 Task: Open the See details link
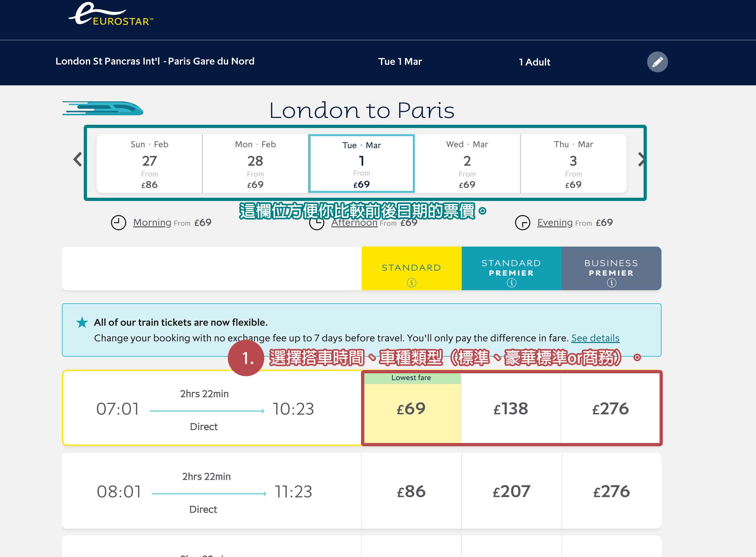point(595,338)
